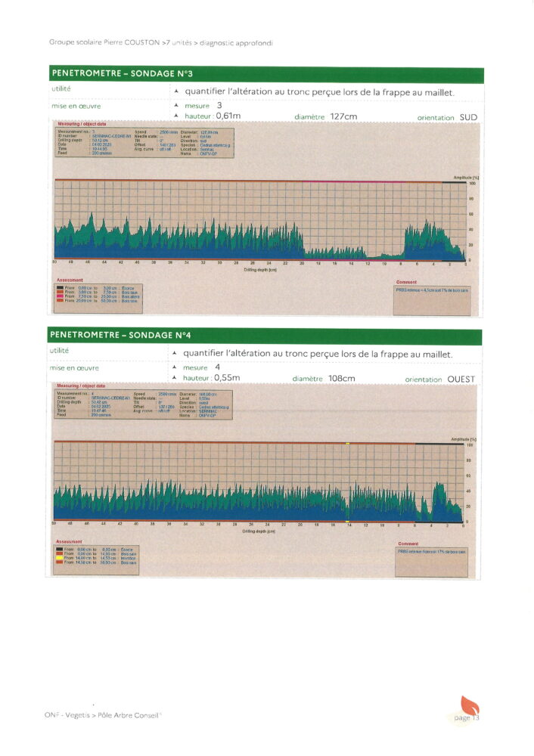Click the yellow legend swatch in Sondage 4 assessment

click(x=60, y=558)
